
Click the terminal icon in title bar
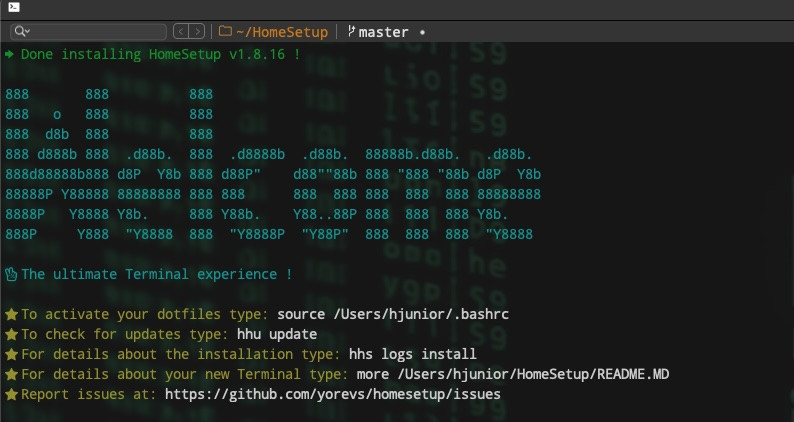pos(14,7)
